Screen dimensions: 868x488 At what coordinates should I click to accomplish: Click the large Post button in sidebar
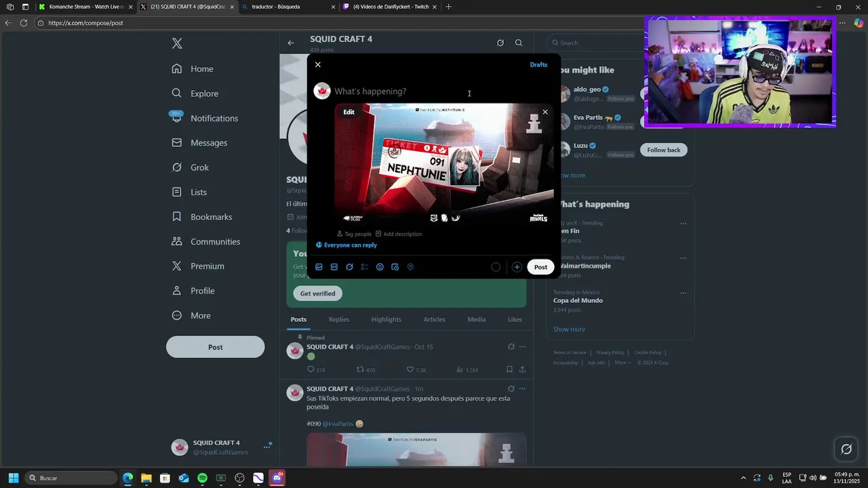215,347
